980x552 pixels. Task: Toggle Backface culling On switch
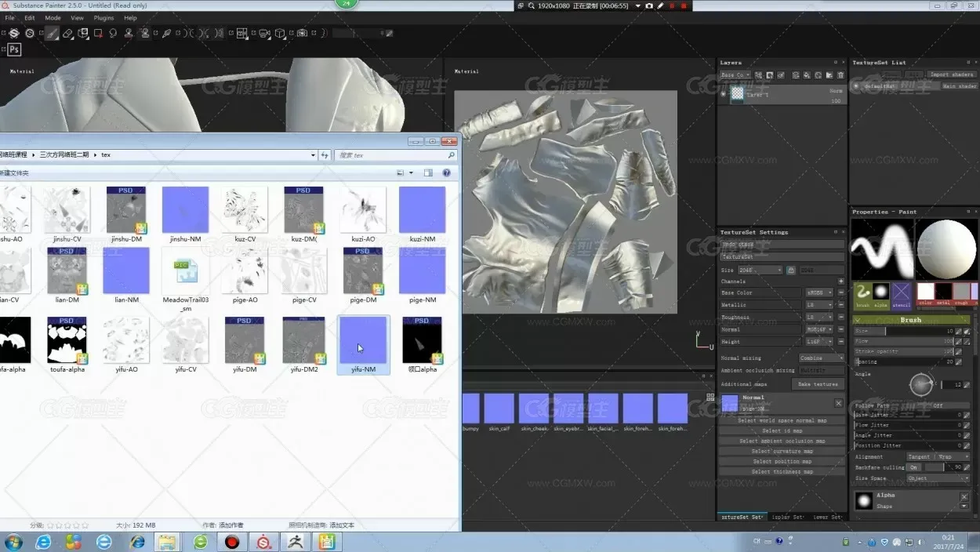coord(913,467)
